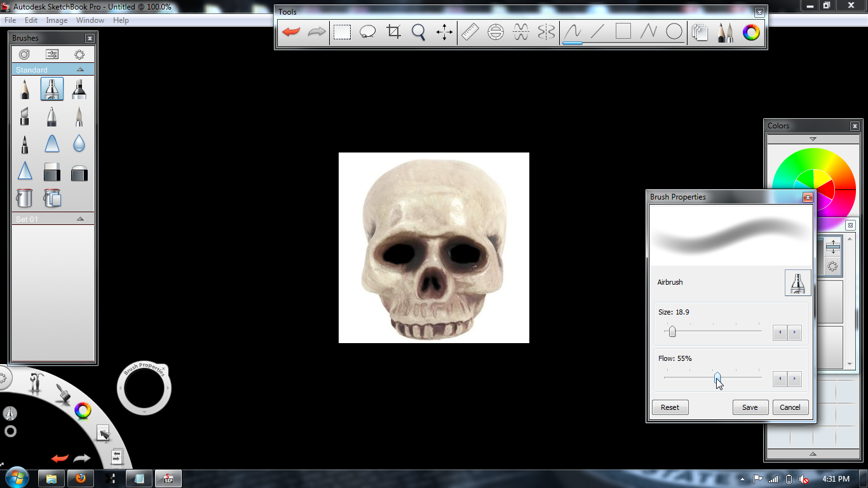
Task: Click Save in Brush Properties
Action: [750, 407]
